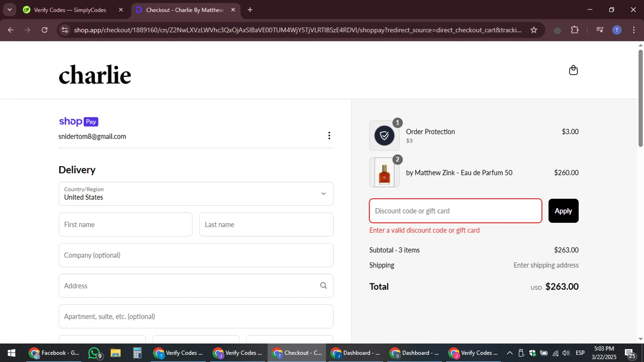
Task: Click the Eau de Parfum bottle thumbnail
Action: [384, 173]
